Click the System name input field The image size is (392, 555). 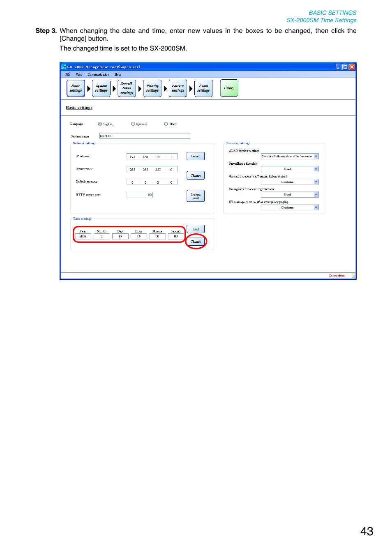coord(145,136)
